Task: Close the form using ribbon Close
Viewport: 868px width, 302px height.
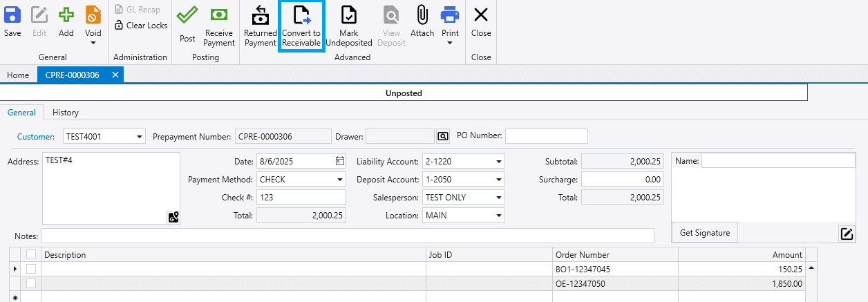Action: coord(481,21)
